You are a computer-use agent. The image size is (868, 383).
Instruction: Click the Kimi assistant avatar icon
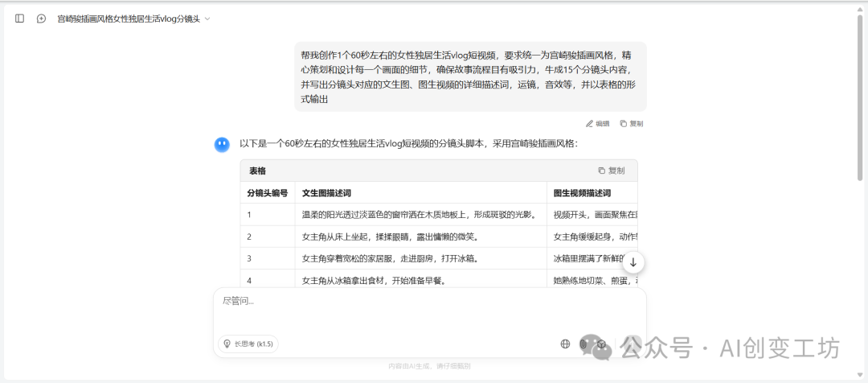[222, 145]
